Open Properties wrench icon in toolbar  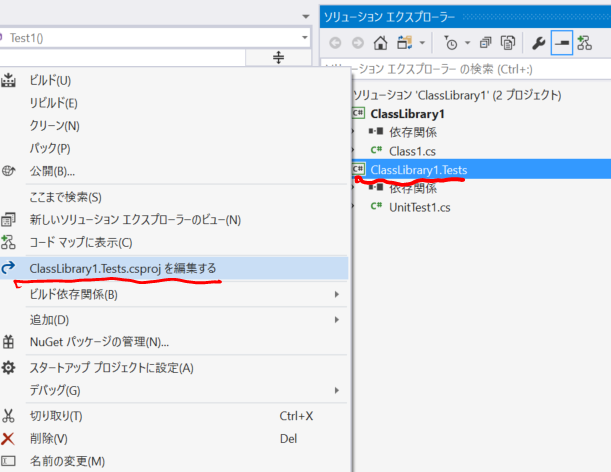click(539, 43)
